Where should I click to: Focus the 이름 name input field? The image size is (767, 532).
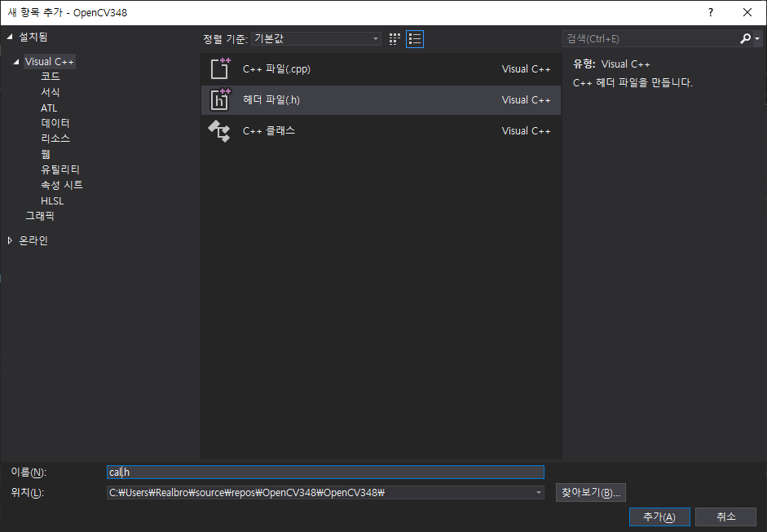325,472
